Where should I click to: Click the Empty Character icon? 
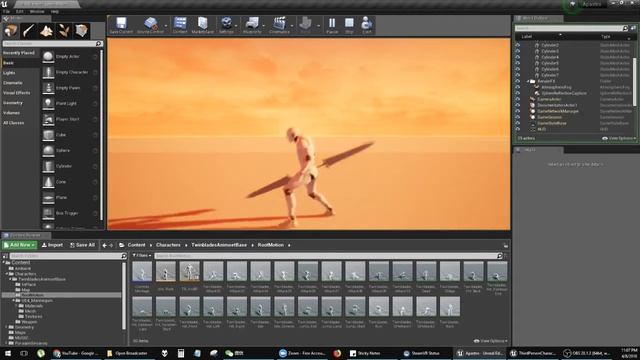tap(48, 72)
